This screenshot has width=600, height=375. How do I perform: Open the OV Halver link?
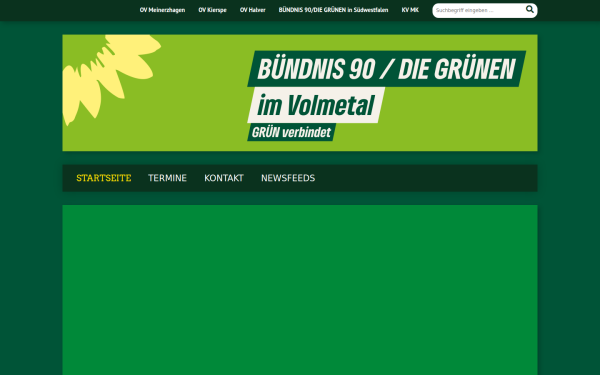pyautogui.click(x=253, y=10)
